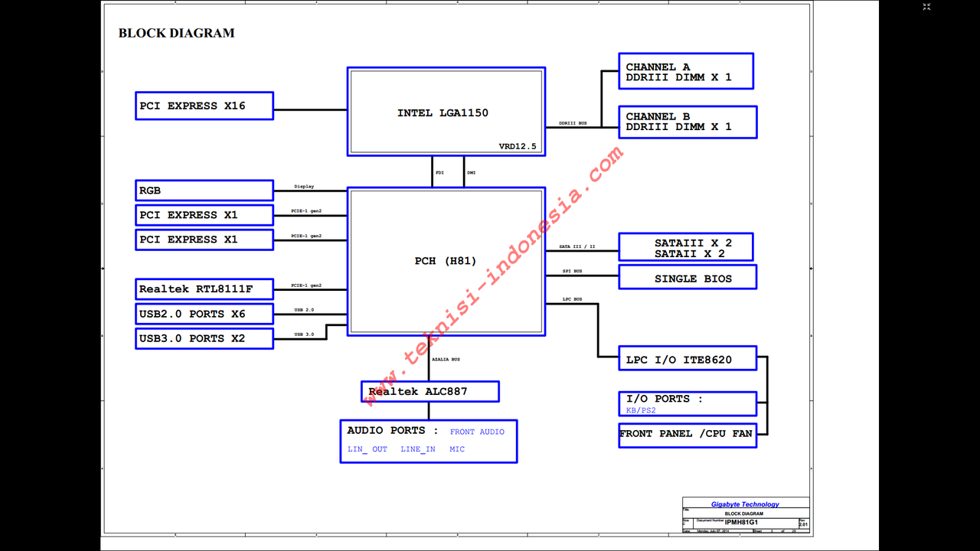The image size is (980, 551).
Task: Select the upper PCI EXPRESS X1 block
Action: click(204, 215)
